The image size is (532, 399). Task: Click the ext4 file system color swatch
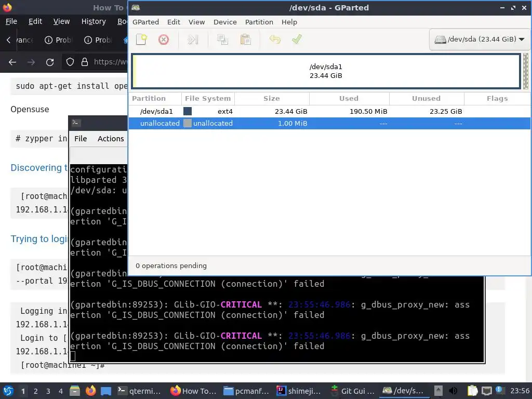coord(187,111)
